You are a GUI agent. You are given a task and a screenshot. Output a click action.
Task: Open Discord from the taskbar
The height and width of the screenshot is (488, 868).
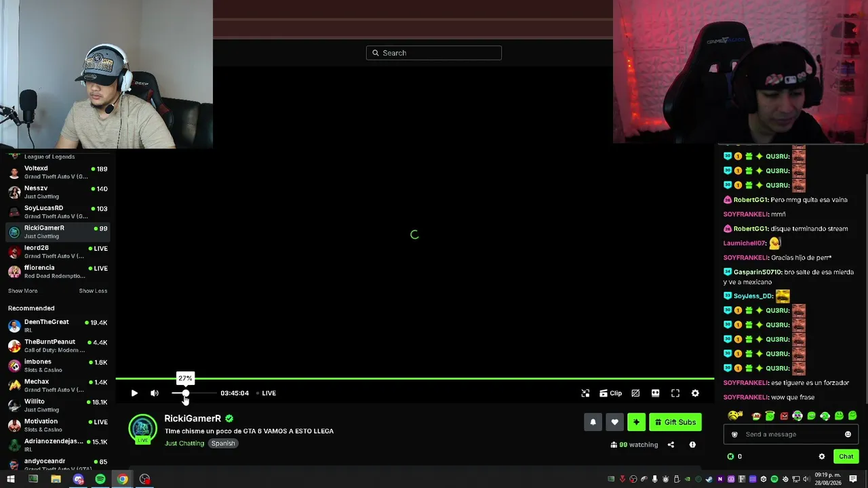78,479
